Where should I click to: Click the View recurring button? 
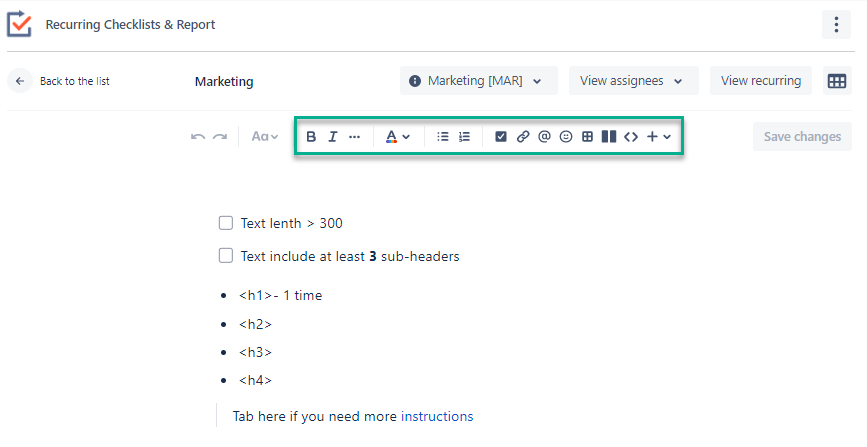click(760, 81)
